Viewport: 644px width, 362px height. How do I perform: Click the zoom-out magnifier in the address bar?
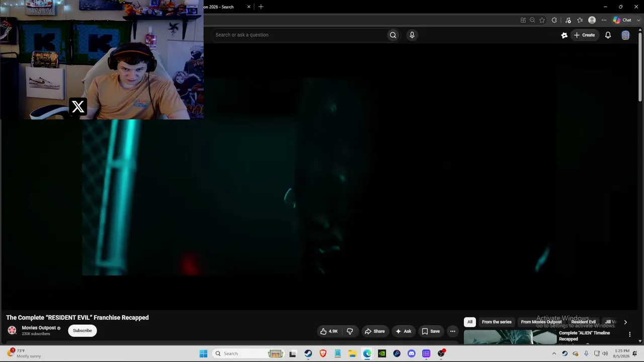[532, 20]
